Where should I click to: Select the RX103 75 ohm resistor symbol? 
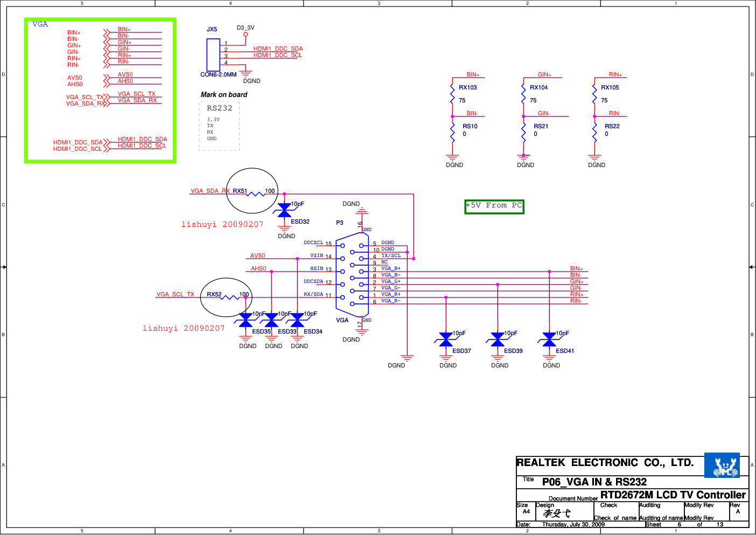452,93
